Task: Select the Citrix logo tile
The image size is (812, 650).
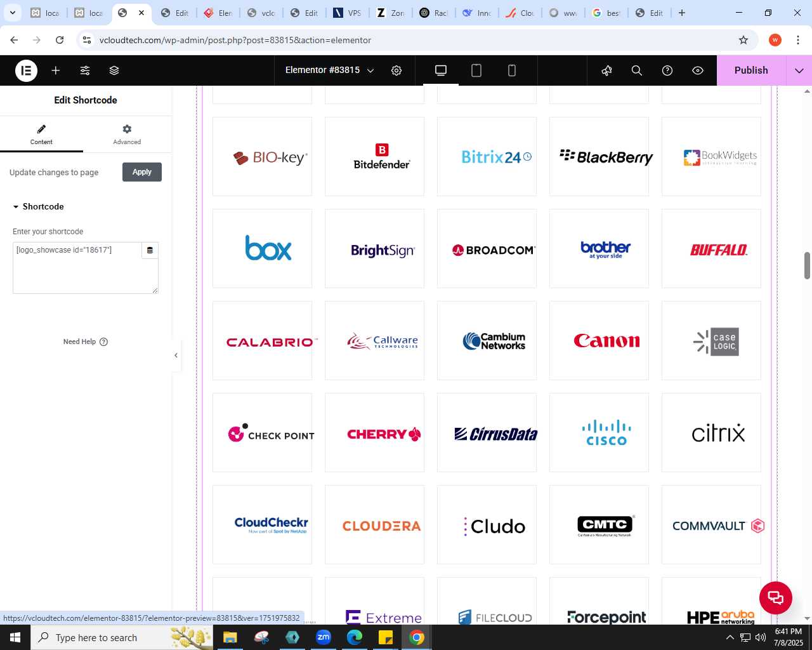Action: (x=711, y=432)
